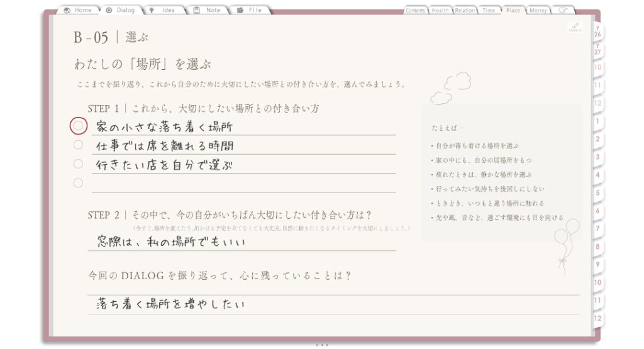
Task: Click the STEP 2 answer field
Action: [241, 241]
